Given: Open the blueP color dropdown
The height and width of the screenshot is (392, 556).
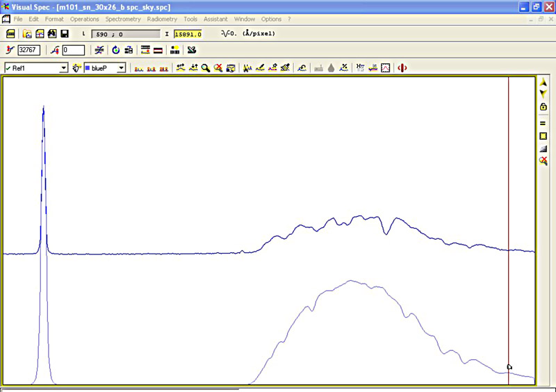Looking at the screenshot, I should [x=121, y=68].
